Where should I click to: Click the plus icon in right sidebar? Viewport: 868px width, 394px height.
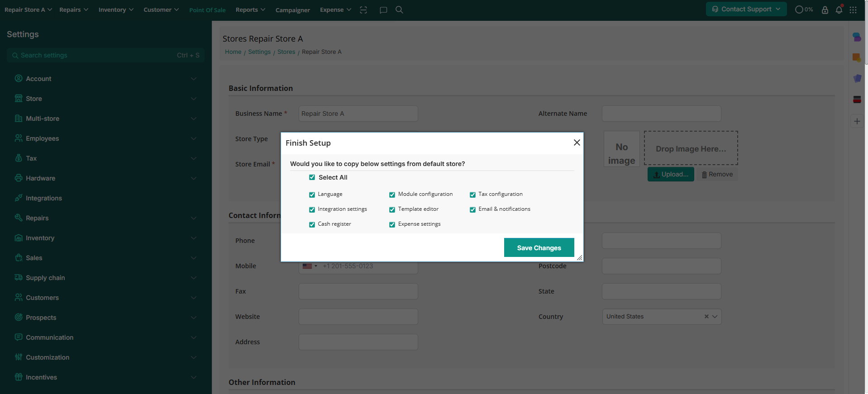857,121
